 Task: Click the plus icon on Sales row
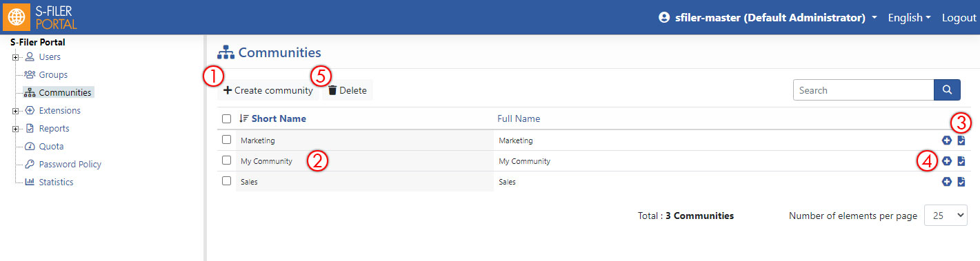coord(946,182)
